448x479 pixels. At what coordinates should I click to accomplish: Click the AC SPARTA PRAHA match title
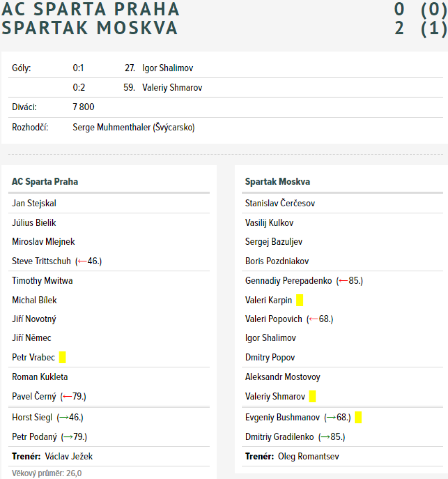point(91,10)
